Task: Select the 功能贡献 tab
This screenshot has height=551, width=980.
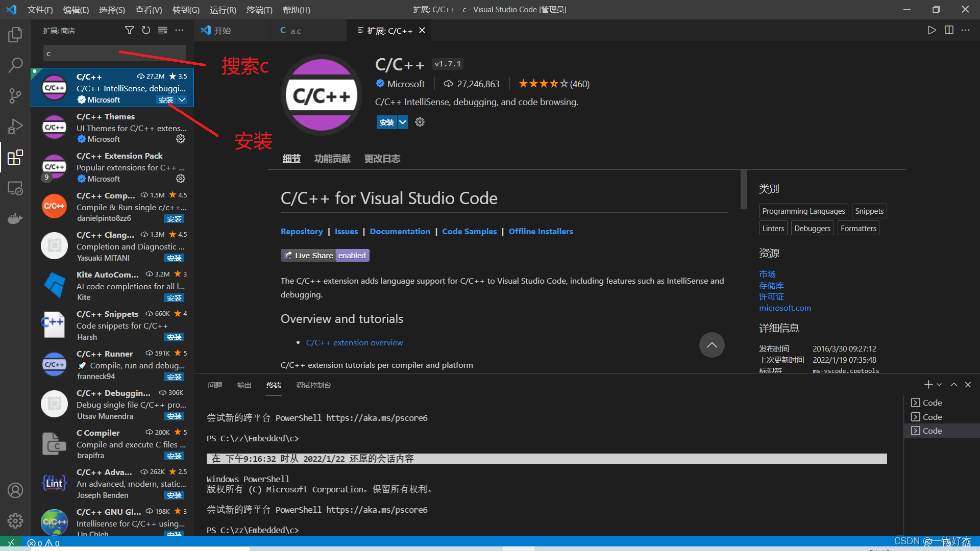Action: 332,159
